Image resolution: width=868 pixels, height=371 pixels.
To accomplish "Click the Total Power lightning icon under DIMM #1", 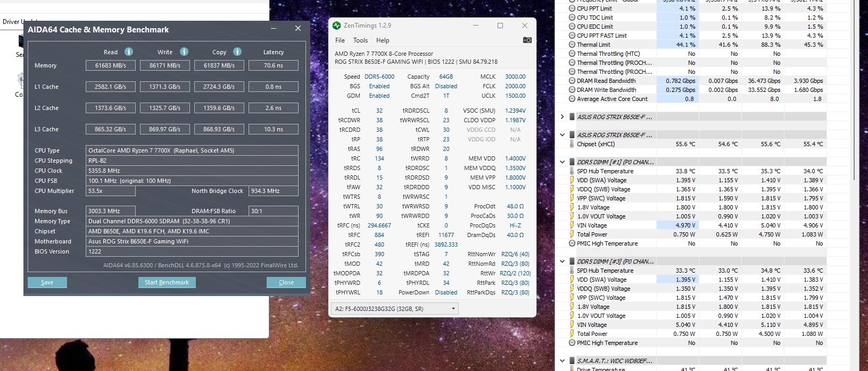I will pos(572,234).
